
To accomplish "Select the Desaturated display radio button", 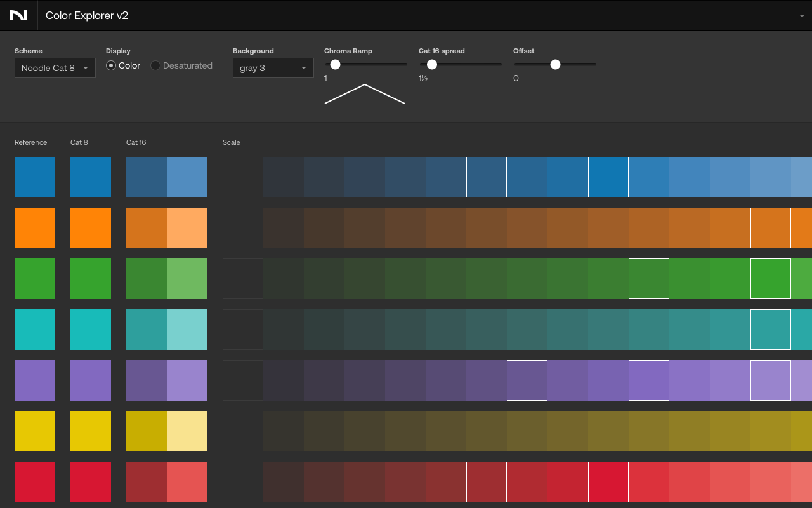I will click(155, 65).
